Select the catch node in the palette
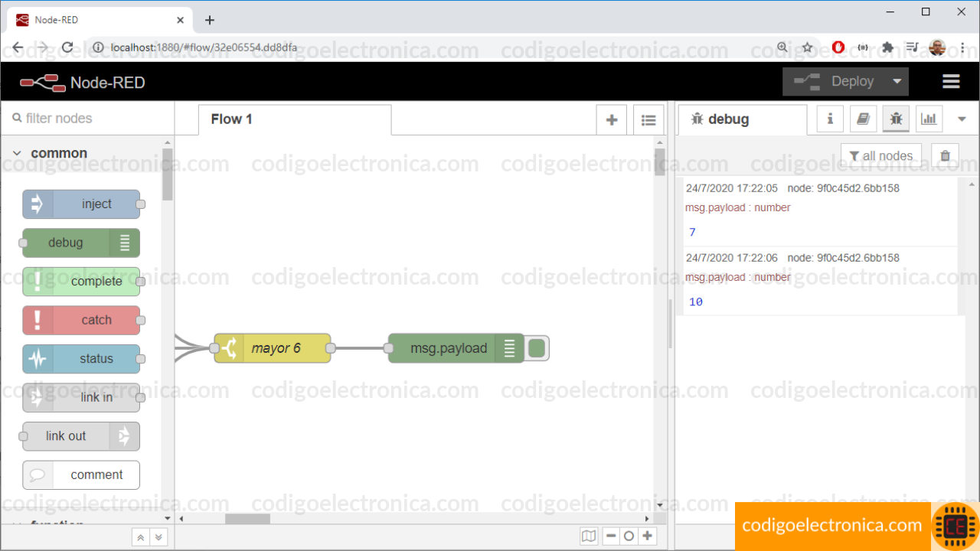Screen dimensions: 980x551 [81, 320]
